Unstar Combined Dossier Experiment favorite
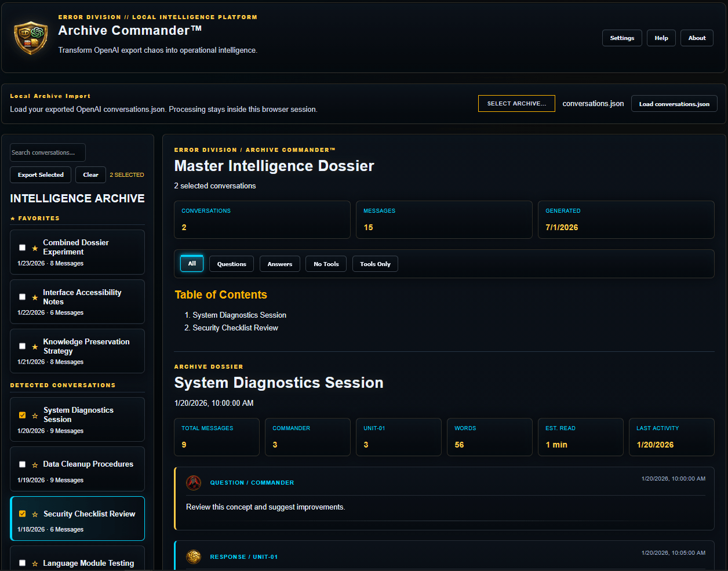The image size is (728, 571). [35, 248]
